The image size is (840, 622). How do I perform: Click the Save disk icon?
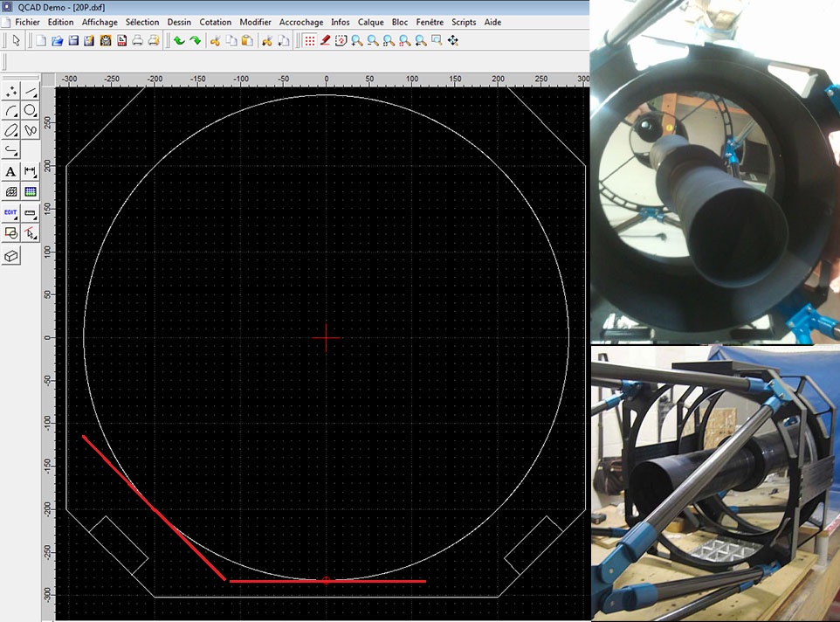click(73, 40)
